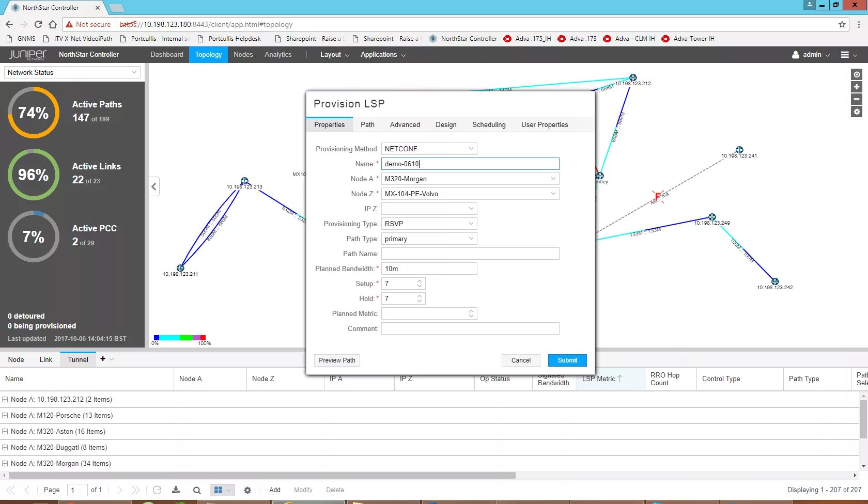Screen dimensions: 868x504
Task: Switch to the Link table tab
Action: coord(46,359)
